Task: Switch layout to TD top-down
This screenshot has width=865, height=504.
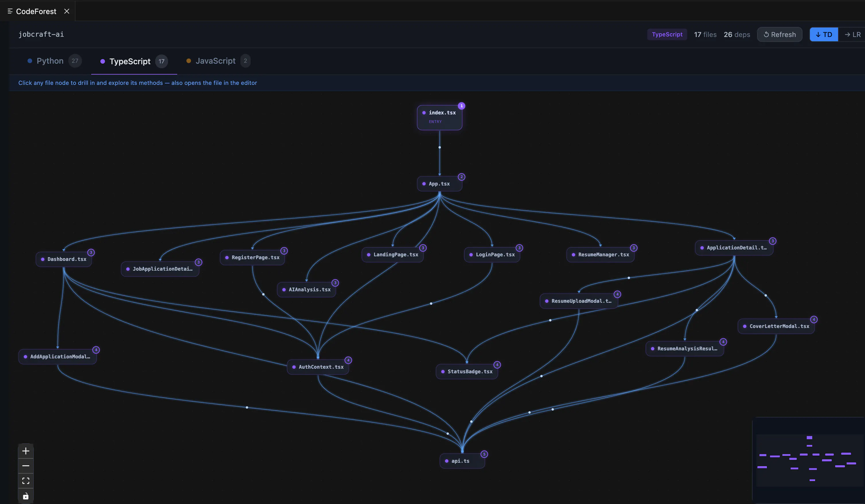Action: 824,35
